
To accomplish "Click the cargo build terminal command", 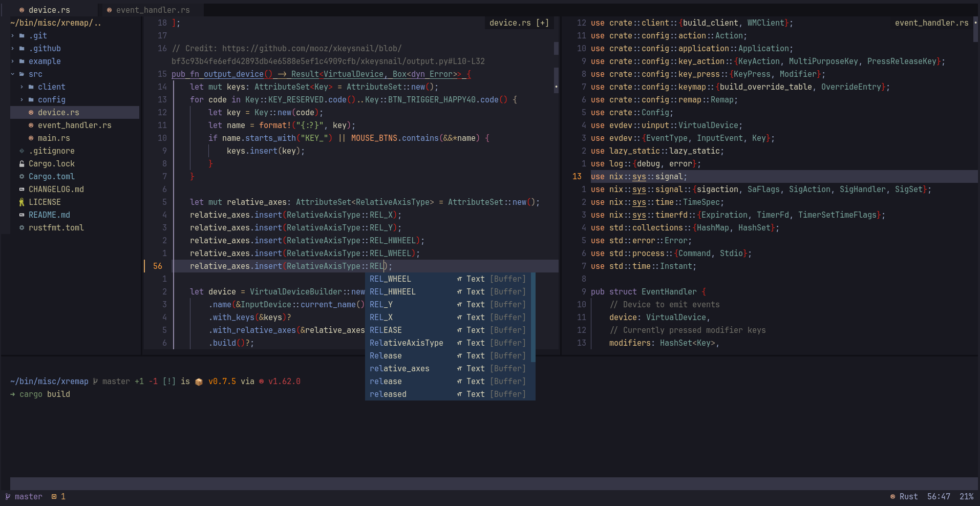I will [x=45, y=394].
